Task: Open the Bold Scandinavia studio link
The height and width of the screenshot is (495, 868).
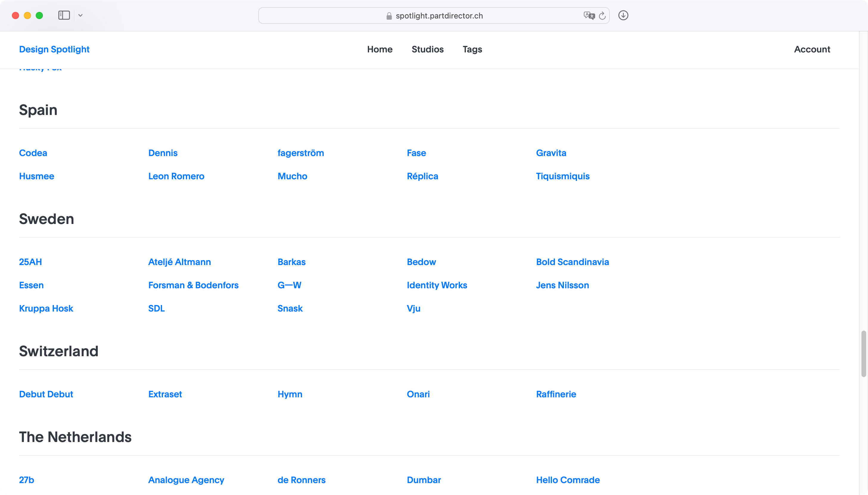Action: click(572, 262)
